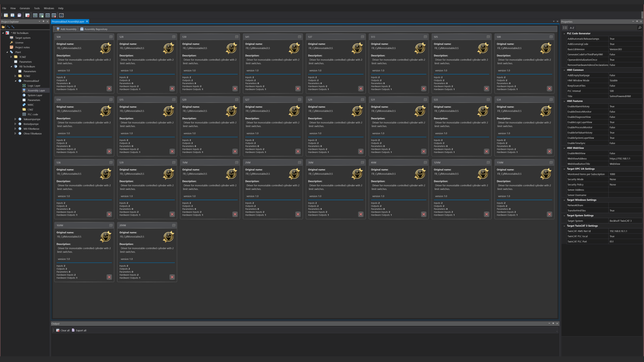The width and height of the screenshot is (644, 362).
Task: Collapse the HMI Features property group
Action: (564, 101)
